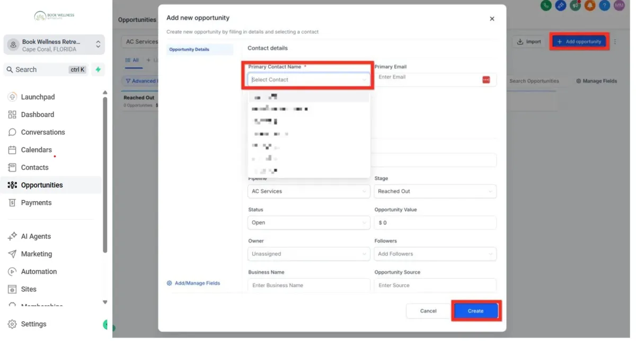The height and width of the screenshot is (364, 636).
Task: Click the Add opportunity button
Action: pyautogui.click(x=579, y=41)
